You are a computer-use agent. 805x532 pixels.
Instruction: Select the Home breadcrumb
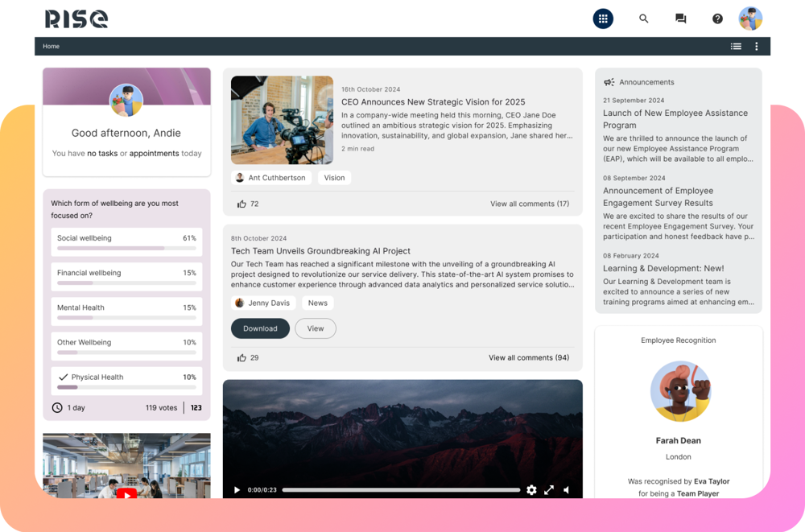tap(51, 46)
